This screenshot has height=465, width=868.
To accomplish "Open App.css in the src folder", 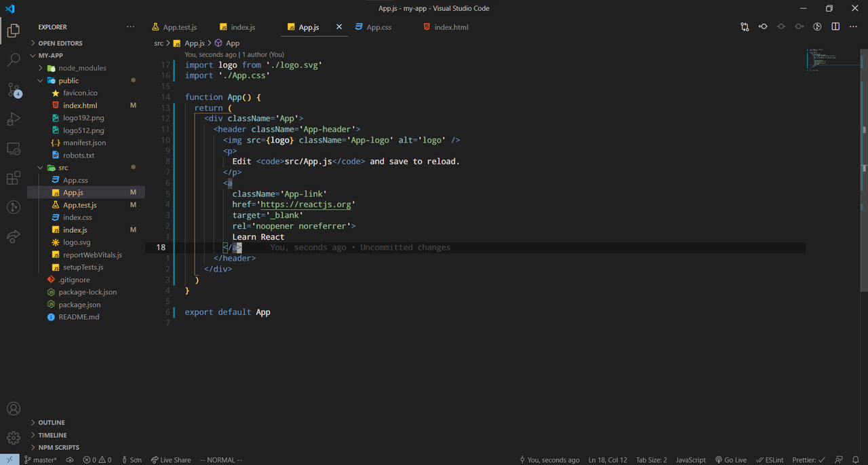I will click(x=86, y=180).
